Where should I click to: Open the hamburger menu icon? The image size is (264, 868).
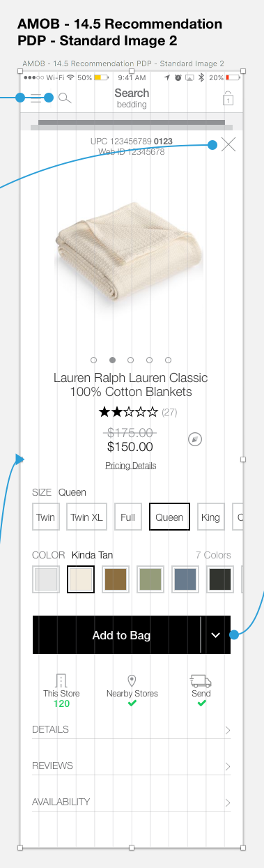[x=37, y=98]
